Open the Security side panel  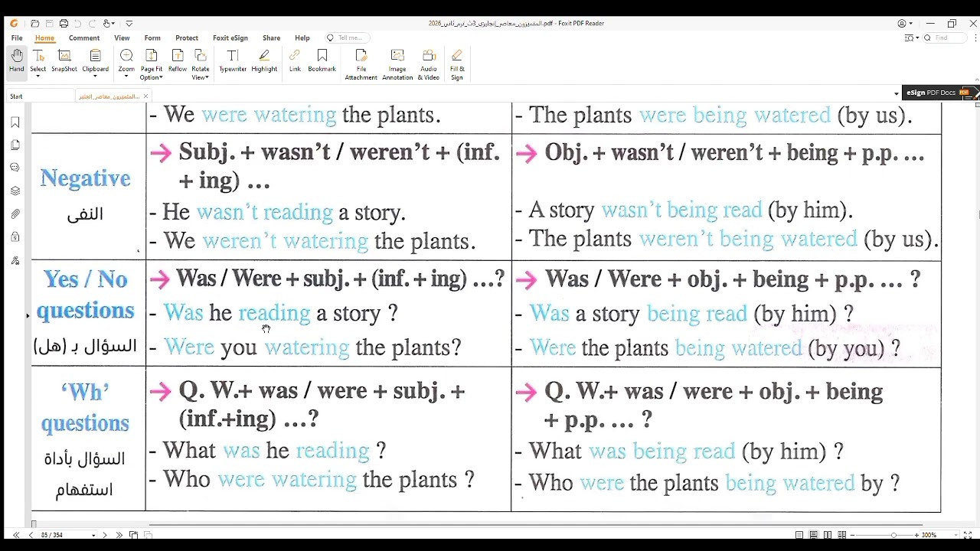[x=15, y=237]
